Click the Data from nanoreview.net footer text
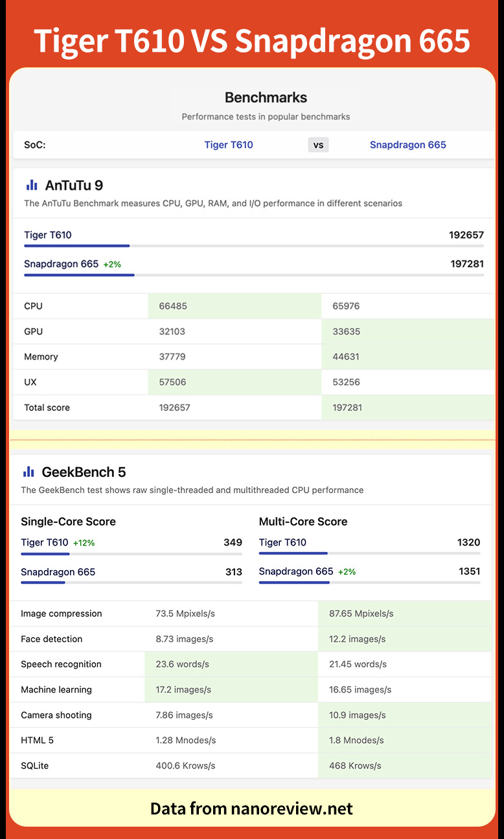Viewport: 504px width, 839px height. tap(252, 809)
